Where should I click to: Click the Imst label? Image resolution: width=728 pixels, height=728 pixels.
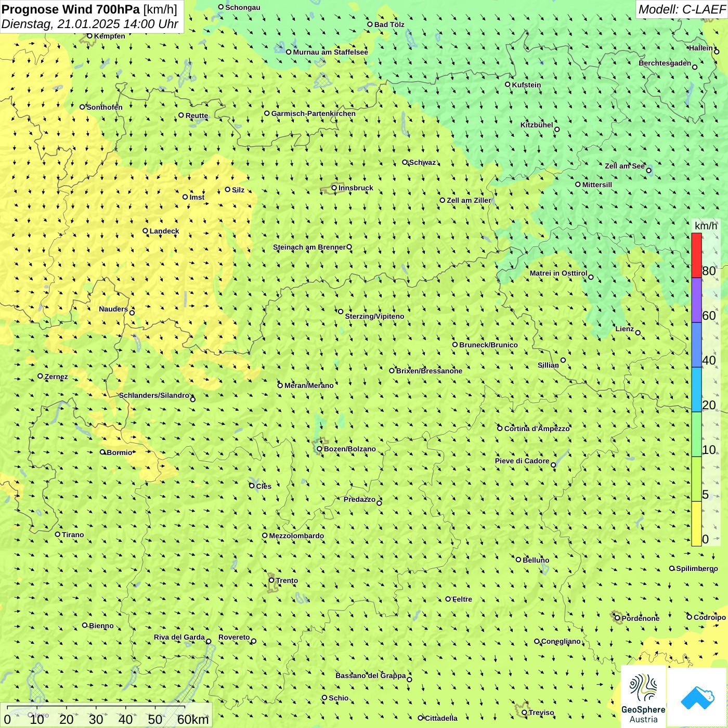[x=197, y=197]
